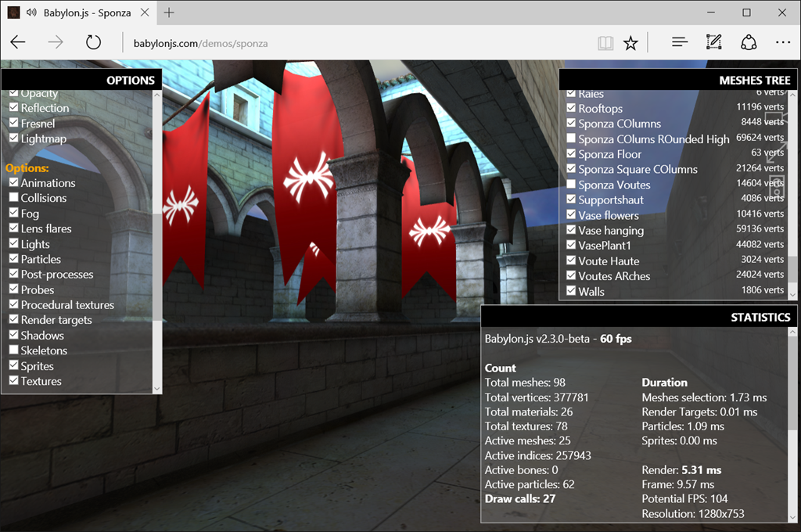Click down arrow of Options scrollbar
Viewport: 801px width, 532px height.
pyautogui.click(x=156, y=388)
